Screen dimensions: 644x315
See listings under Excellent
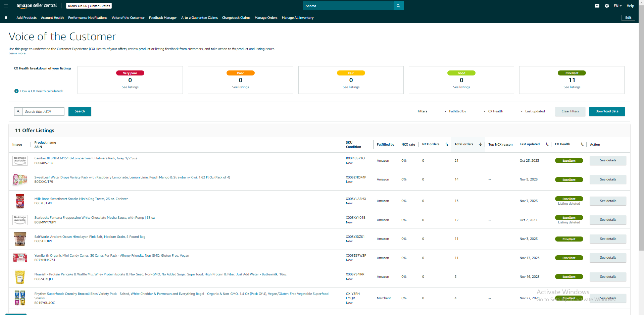click(572, 87)
